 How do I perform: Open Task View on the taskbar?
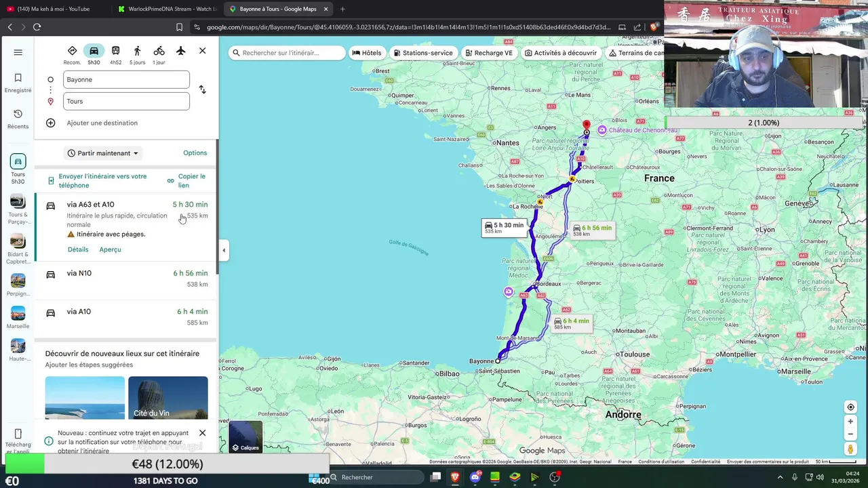[436, 477]
